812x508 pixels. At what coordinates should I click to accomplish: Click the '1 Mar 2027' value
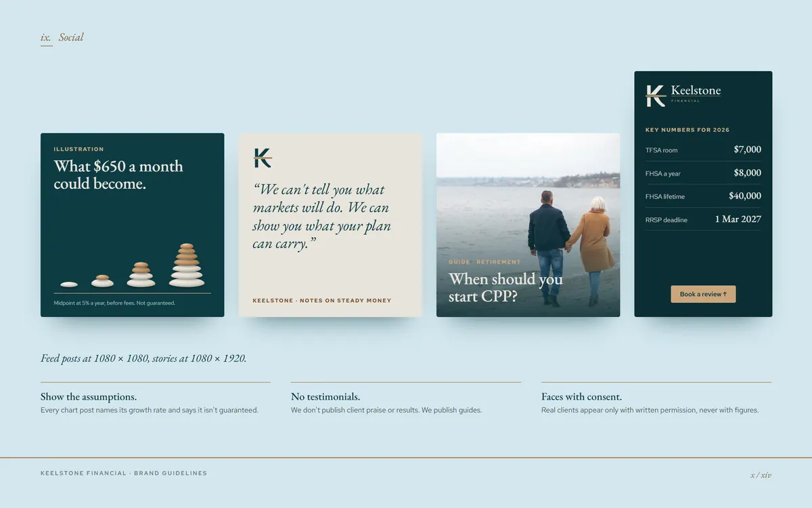[738, 219]
